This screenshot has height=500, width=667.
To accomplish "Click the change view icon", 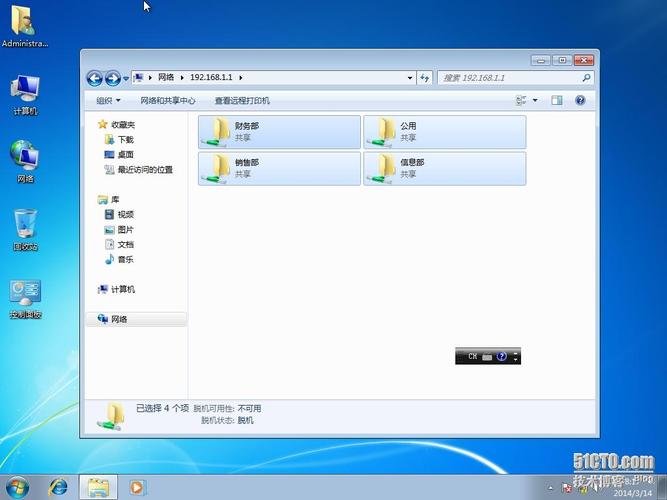I will click(521, 100).
